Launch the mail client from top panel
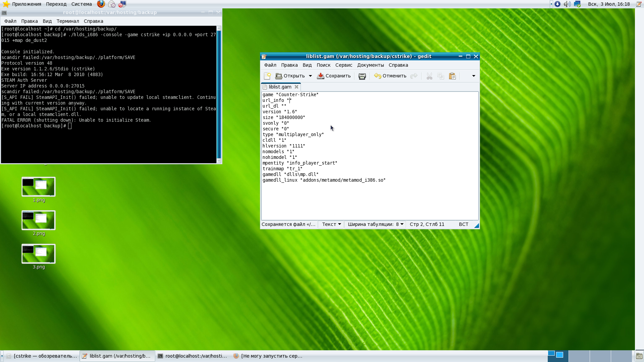 click(x=112, y=4)
